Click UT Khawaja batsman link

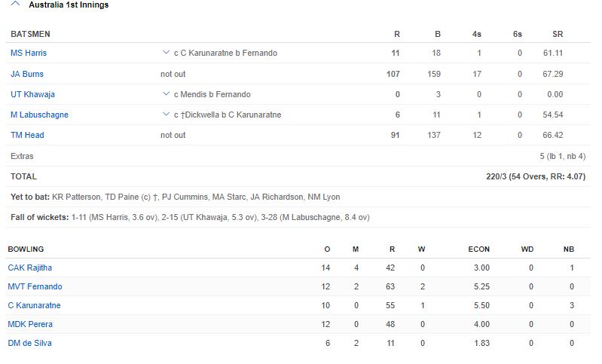point(32,94)
